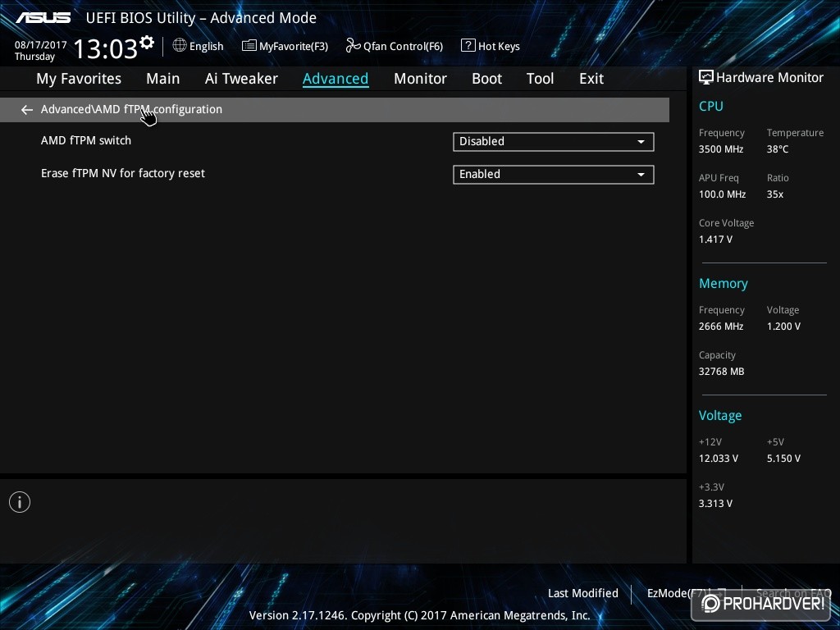
Task: Click Core Voltage 1.417 V value
Action: (x=715, y=239)
